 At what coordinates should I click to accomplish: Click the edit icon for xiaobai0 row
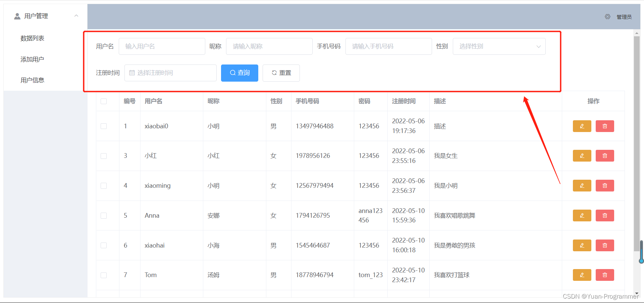[582, 126]
